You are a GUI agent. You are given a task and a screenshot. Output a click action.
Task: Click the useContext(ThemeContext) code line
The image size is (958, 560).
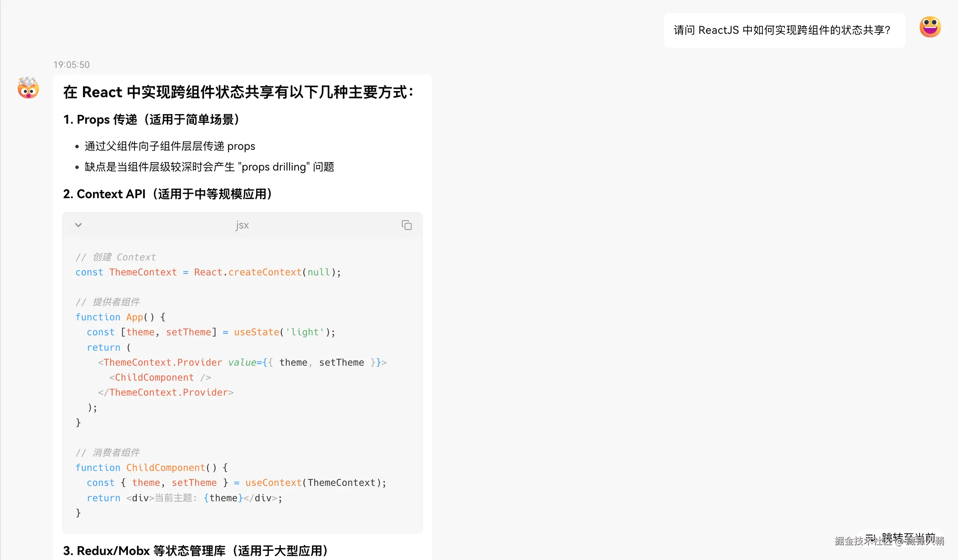point(236,482)
